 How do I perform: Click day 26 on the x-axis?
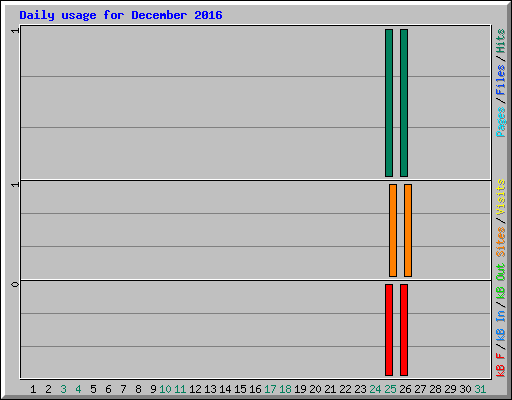(405, 389)
